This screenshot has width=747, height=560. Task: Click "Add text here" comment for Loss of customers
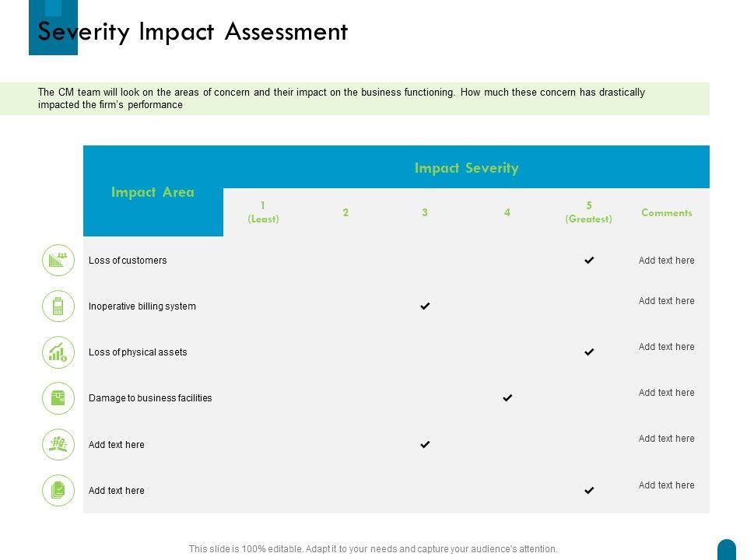666,261
